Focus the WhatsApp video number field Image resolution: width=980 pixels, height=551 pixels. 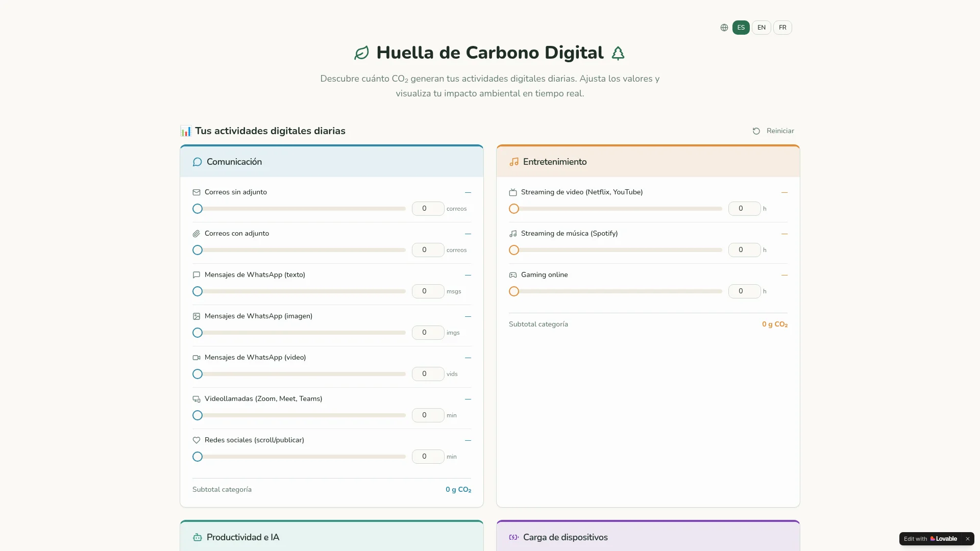coord(428,374)
